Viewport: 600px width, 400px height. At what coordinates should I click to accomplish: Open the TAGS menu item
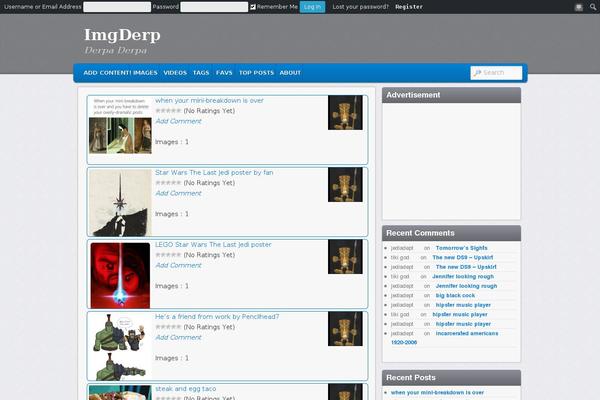(x=201, y=73)
